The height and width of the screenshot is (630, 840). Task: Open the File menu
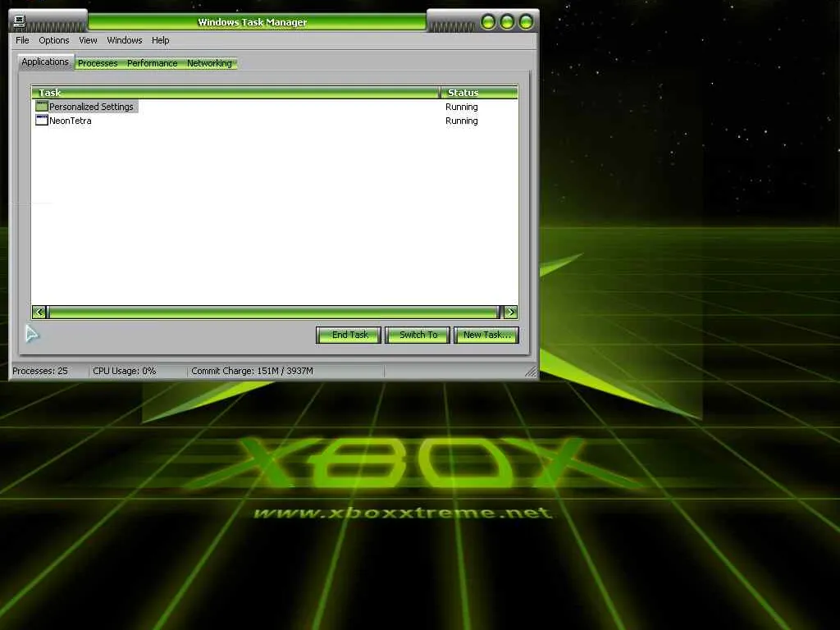22,40
